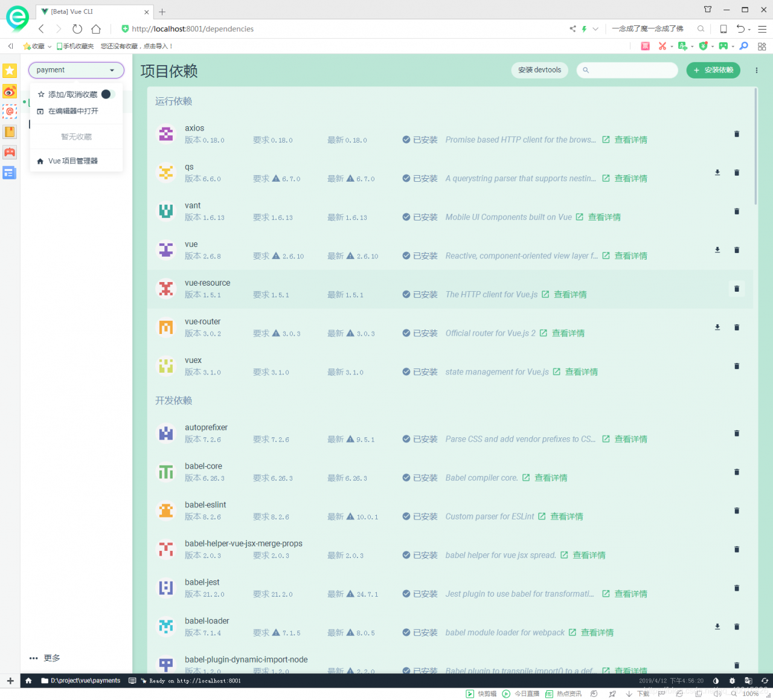Remove autoprefixer with the trash icon
Viewport: 773px width, 700px height.
[x=737, y=433]
